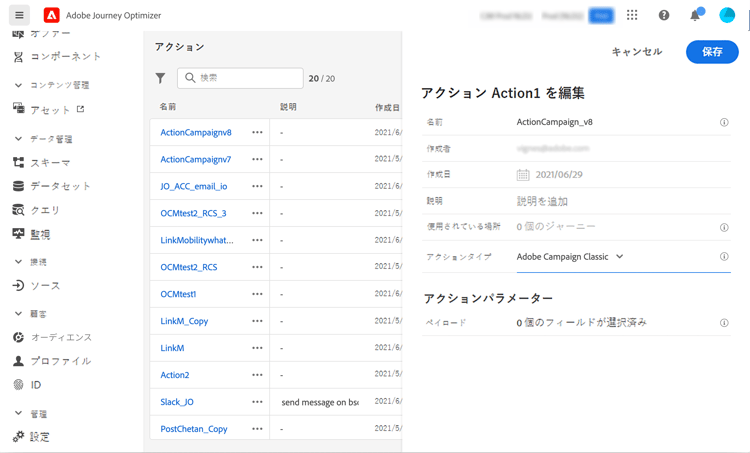The image size is (750, 453).
Task: Click the actions search field
Action: [x=240, y=78]
